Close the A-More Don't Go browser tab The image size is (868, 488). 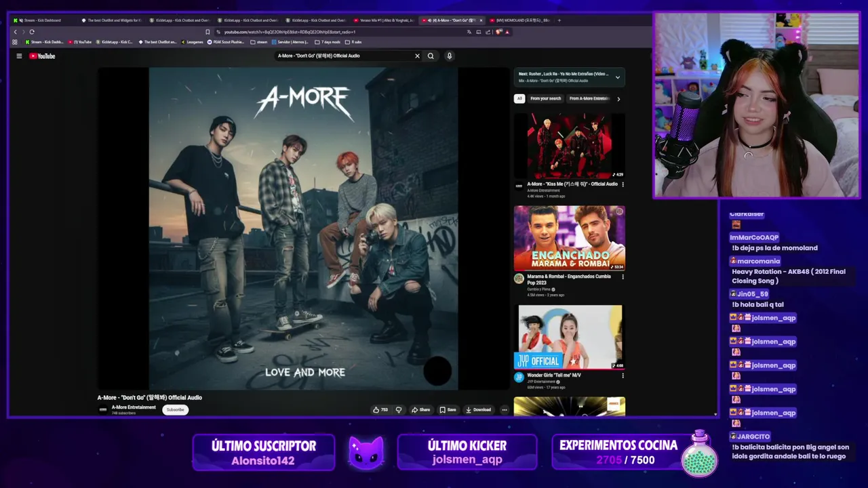point(481,20)
